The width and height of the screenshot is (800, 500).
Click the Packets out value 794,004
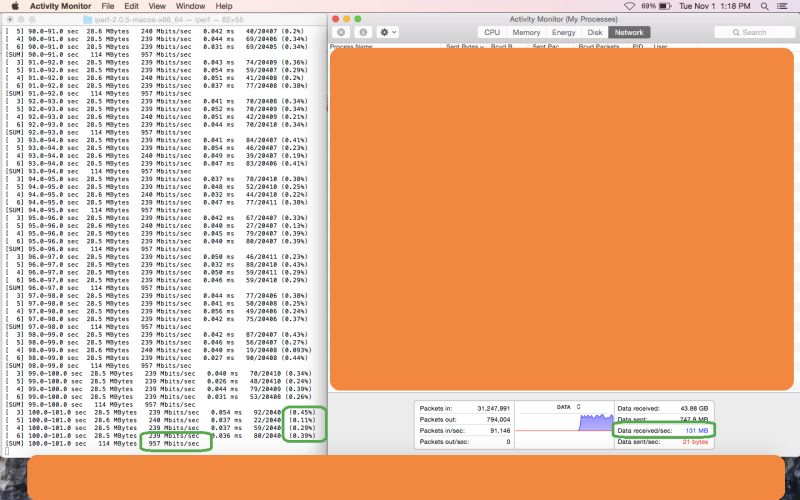(498, 419)
